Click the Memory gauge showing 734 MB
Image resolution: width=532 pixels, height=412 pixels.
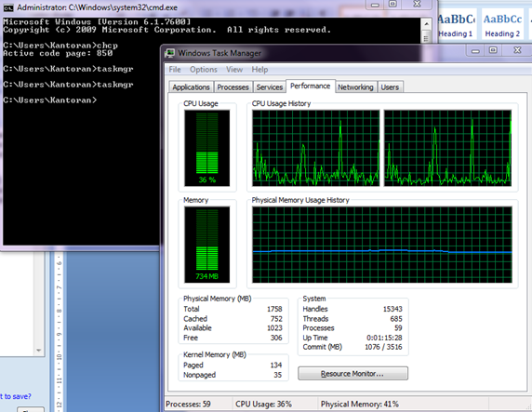pos(207,245)
